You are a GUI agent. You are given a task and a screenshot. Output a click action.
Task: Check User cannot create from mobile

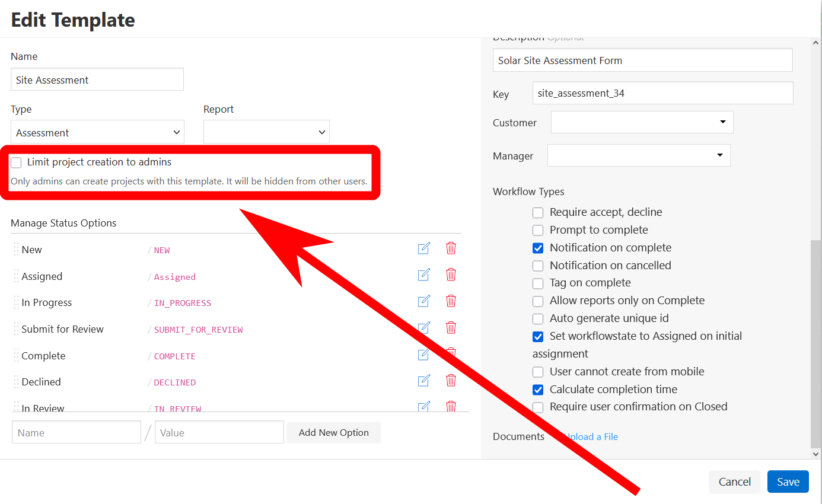pyautogui.click(x=538, y=372)
